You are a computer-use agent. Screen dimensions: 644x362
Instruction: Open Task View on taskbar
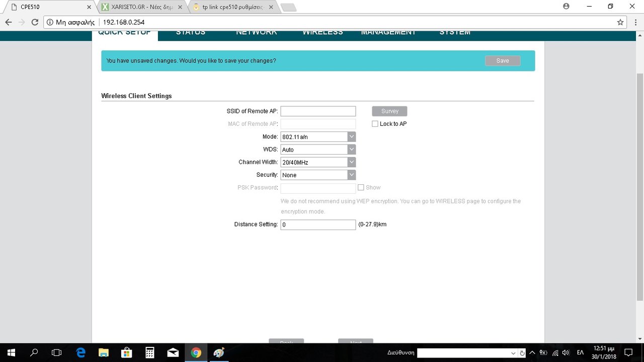[56, 352]
